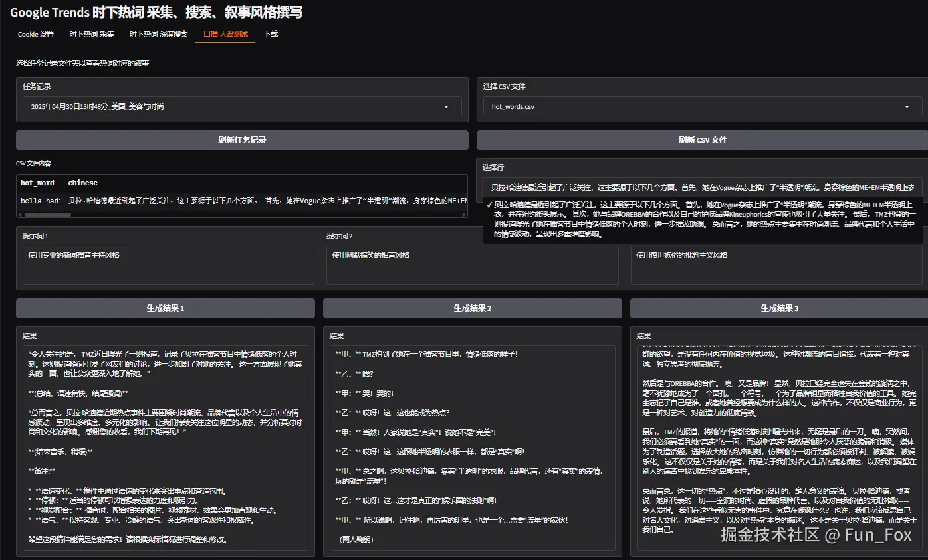This screenshot has height=560, width=928.
Task: Click the 生成结果 2 button
Action: [x=472, y=308]
